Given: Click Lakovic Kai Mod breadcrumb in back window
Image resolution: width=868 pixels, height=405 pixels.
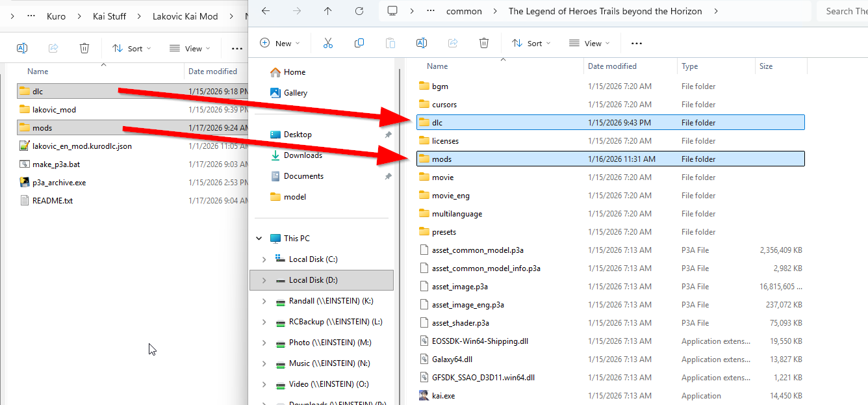Looking at the screenshot, I should [x=185, y=16].
